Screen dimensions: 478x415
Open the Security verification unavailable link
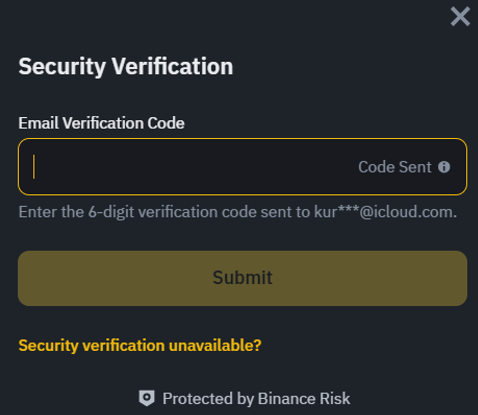tap(140, 345)
